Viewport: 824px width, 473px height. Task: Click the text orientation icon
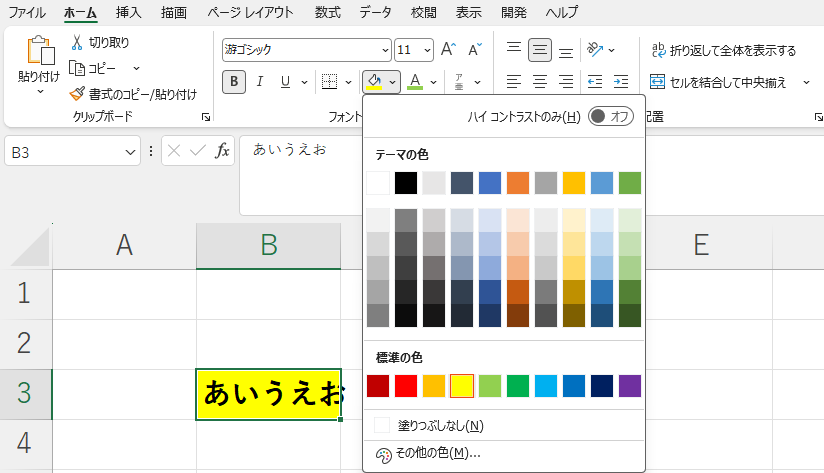[x=595, y=50]
